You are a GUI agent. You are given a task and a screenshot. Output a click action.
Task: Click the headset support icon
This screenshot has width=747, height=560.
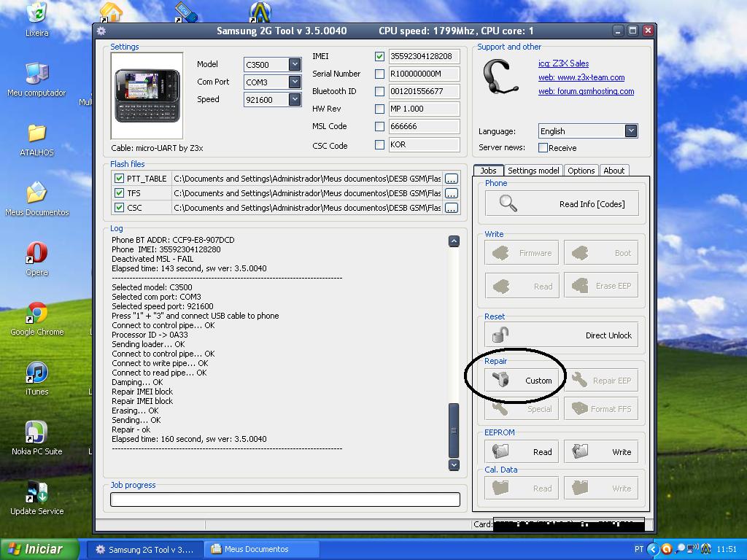(x=500, y=77)
